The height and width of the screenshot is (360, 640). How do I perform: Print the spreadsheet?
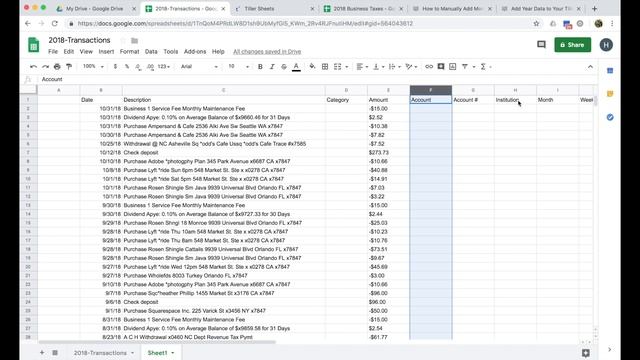(x=57, y=67)
